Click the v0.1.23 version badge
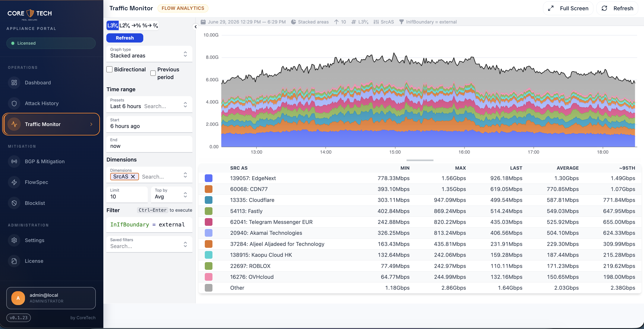 point(19,317)
